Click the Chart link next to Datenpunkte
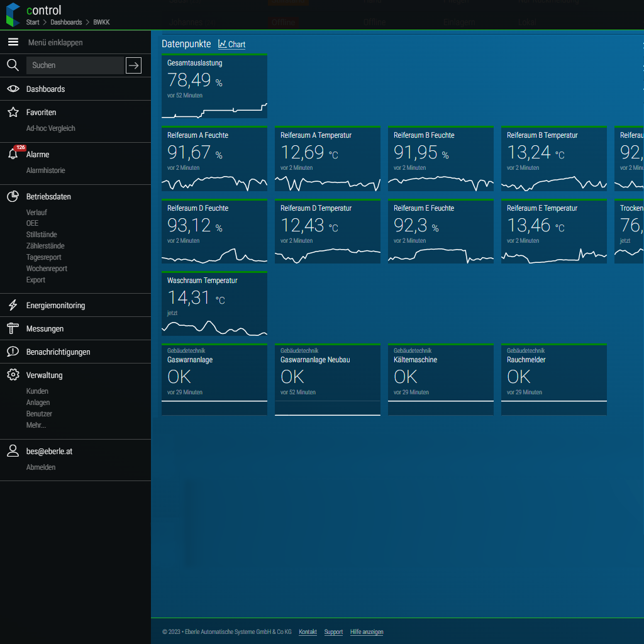This screenshot has height=644, width=644. 231,44
